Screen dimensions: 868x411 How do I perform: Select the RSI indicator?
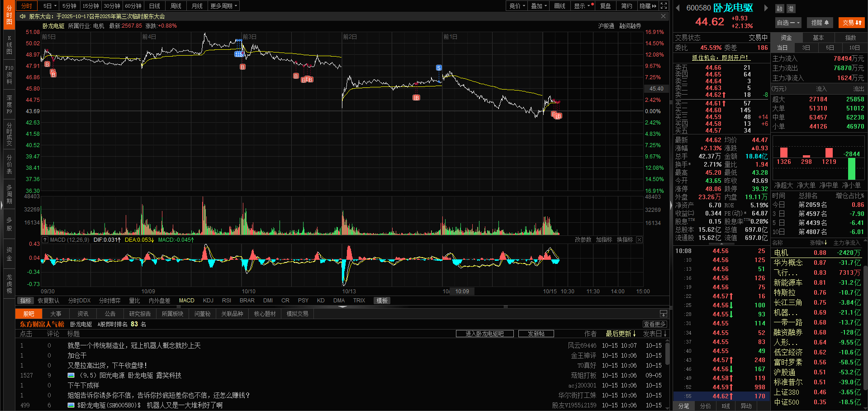click(x=227, y=301)
